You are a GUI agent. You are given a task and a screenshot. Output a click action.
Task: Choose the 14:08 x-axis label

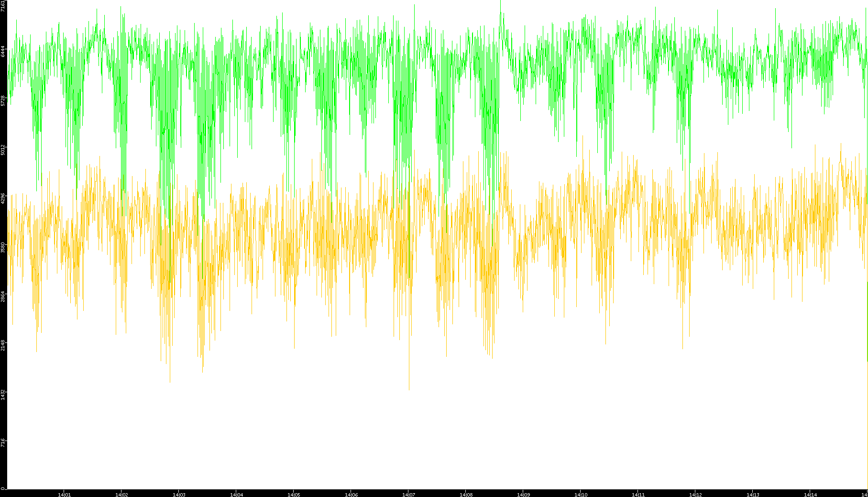pos(466,494)
